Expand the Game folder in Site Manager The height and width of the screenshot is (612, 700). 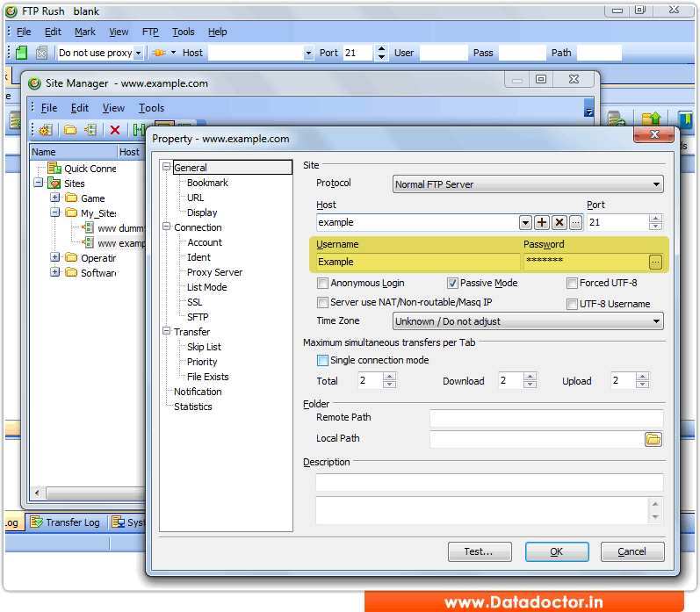[x=55, y=198]
